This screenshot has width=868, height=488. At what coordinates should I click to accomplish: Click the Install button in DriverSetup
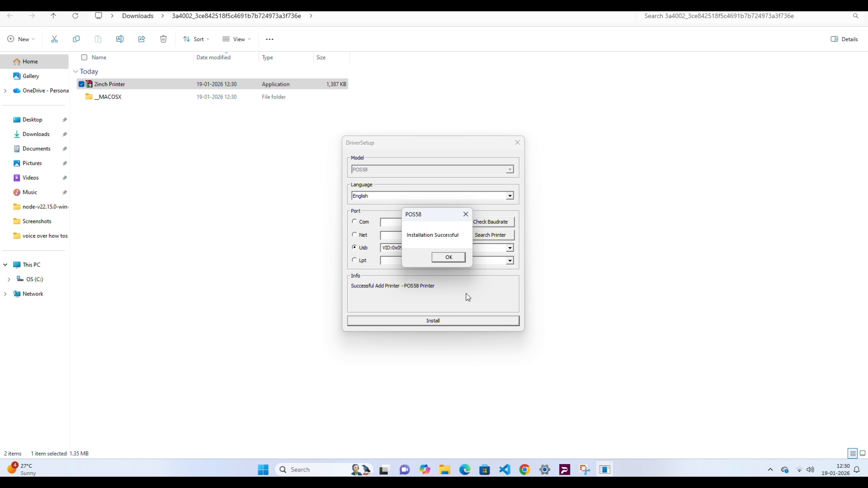433,320
